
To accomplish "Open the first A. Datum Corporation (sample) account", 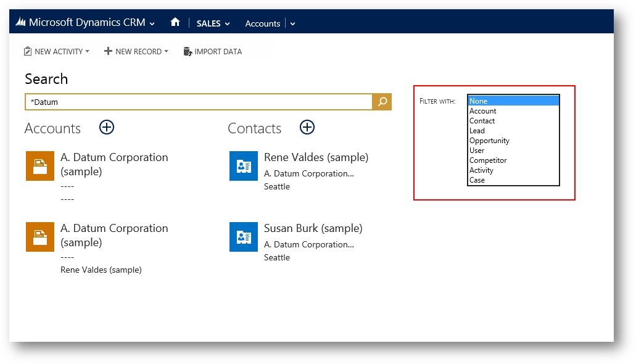I will pyautogui.click(x=114, y=164).
